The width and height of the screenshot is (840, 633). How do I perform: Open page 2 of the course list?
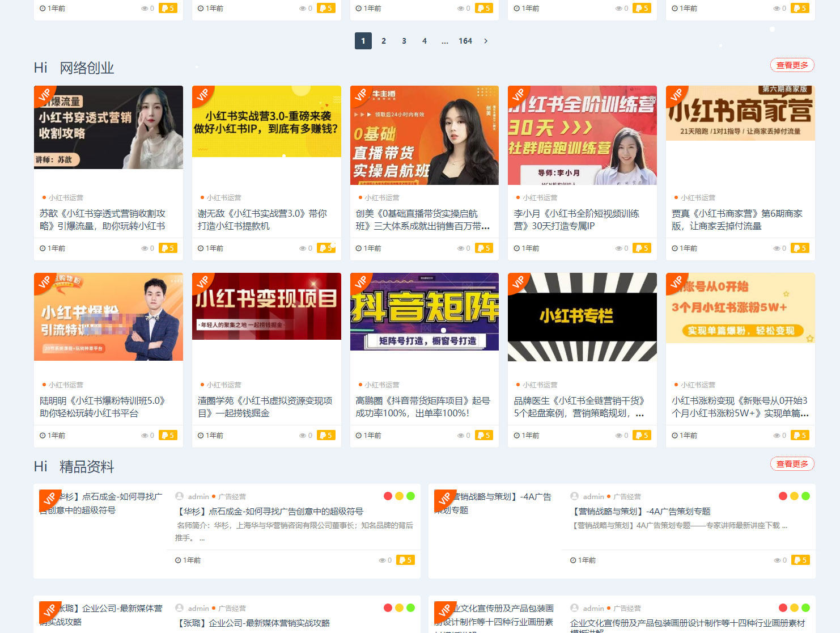(384, 41)
